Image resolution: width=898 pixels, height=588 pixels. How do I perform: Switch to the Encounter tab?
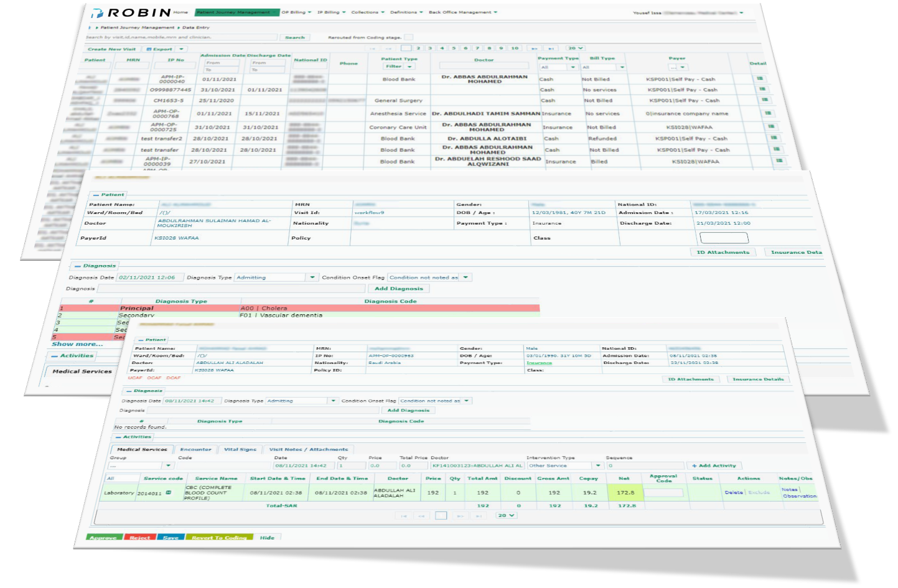coord(195,449)
